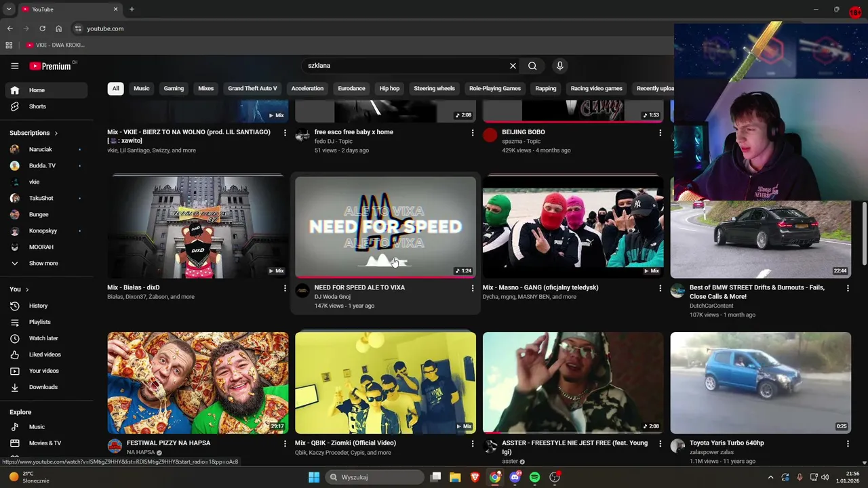Viewport: 868px width, 488px height.
Task: Open History in sidebar
Action: pyautogui.click(x=46, y=306)
